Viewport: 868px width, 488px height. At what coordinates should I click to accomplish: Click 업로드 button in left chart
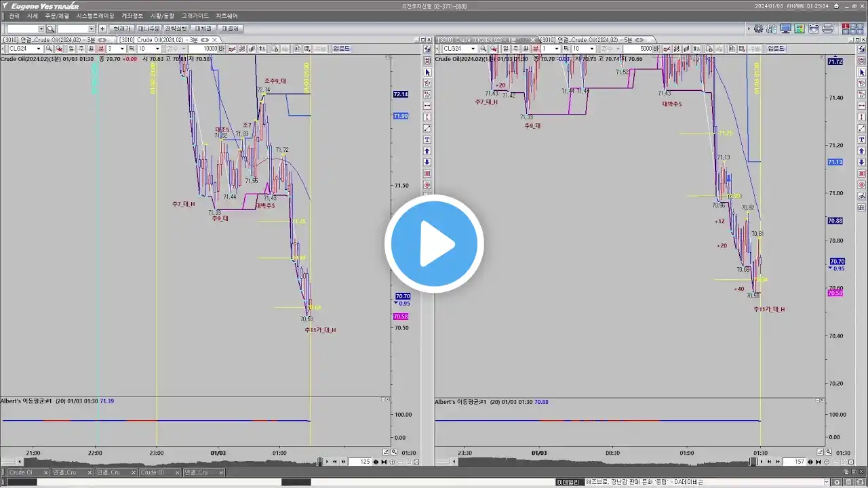[x=342, y=48]
